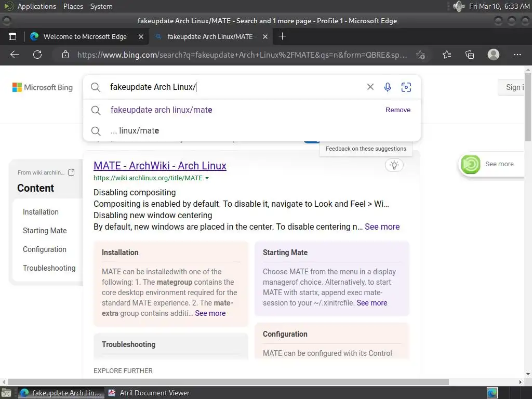Screen dimensions: 532x399
Task: Click the Microsoft Bing logo
Action: 43,87
